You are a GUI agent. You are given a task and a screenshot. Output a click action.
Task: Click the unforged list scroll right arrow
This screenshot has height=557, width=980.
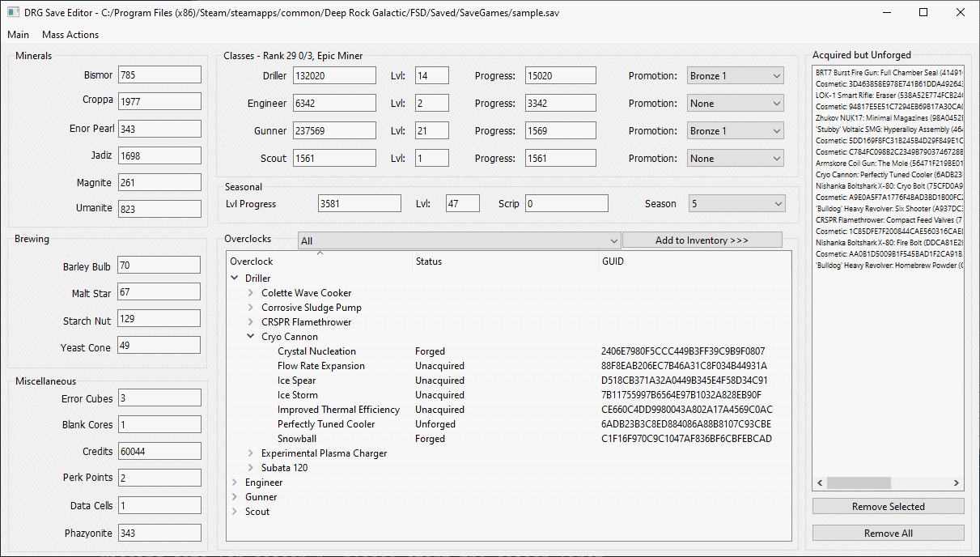[957, 483]
